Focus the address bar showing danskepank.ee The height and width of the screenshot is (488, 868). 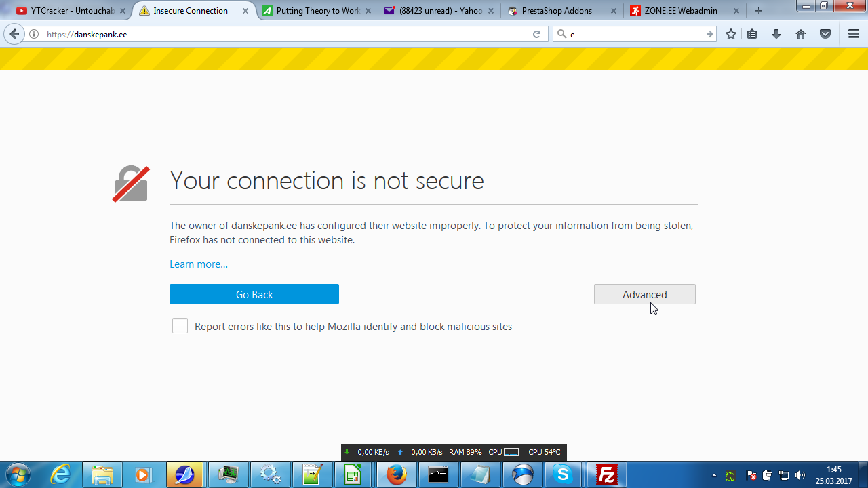285,34
